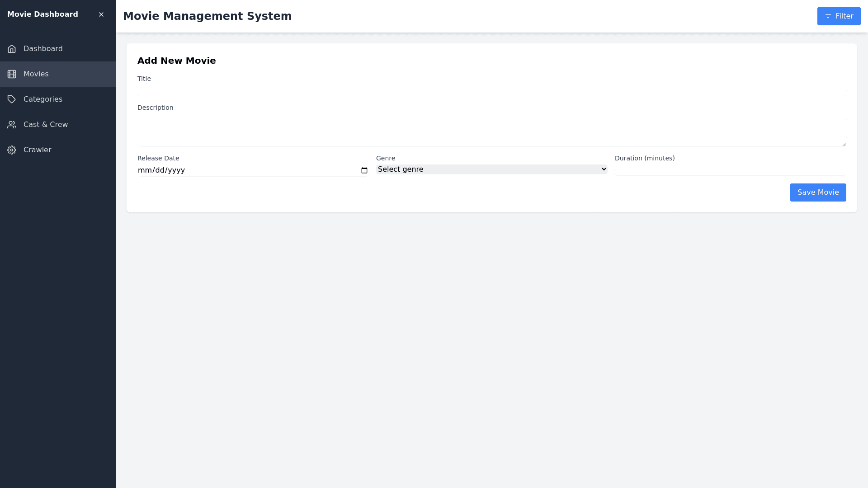Click the Categories tag icon
The image size is (868, 488).
pyautogui.click(x=12, y=99)
